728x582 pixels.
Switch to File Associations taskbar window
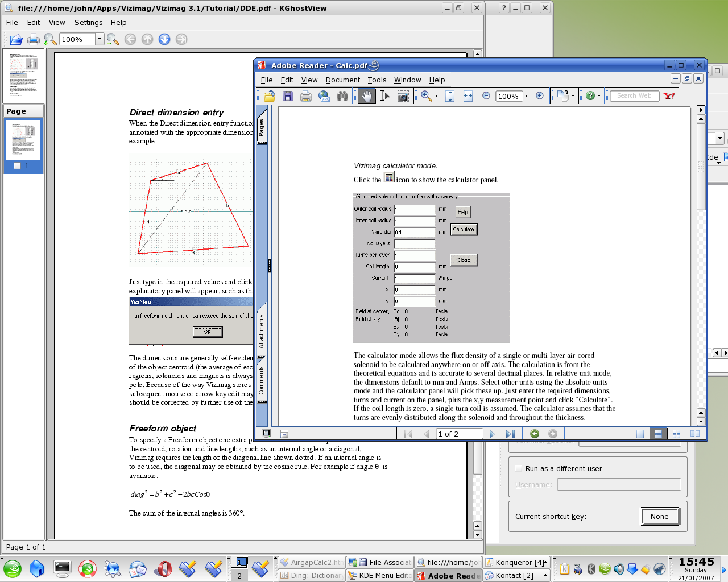(380, 562)
